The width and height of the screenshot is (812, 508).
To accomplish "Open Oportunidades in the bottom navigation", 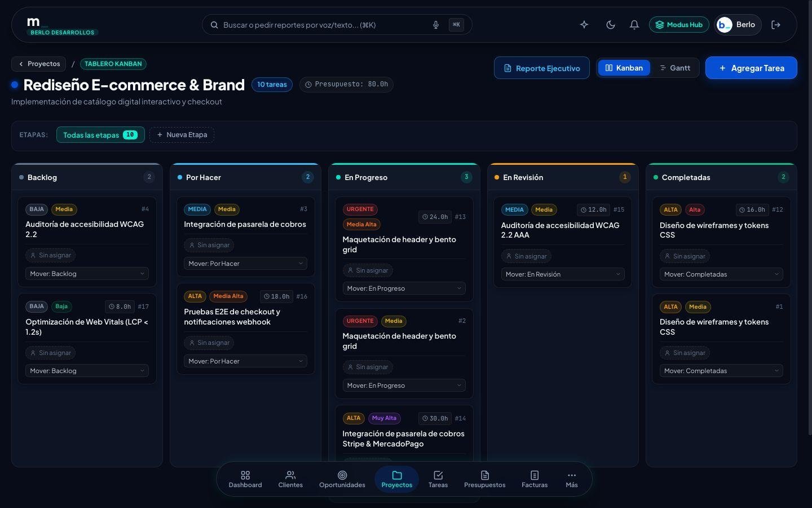I will (x=342, y=479).
